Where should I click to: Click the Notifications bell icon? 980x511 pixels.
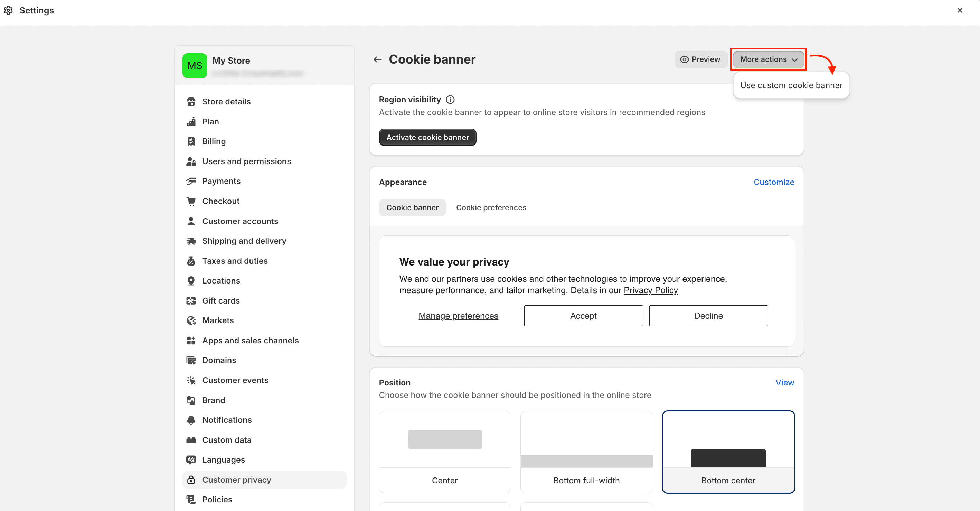click(191, 420)
